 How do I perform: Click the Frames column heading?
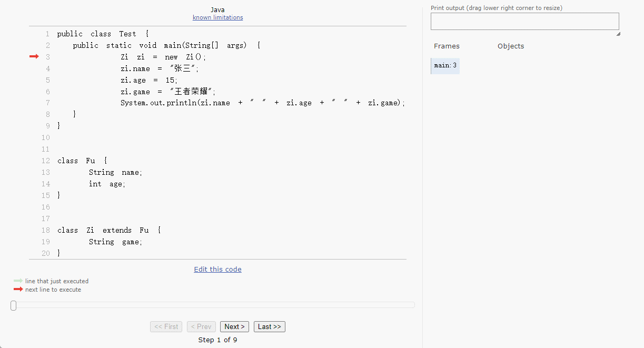click(447, 46)
